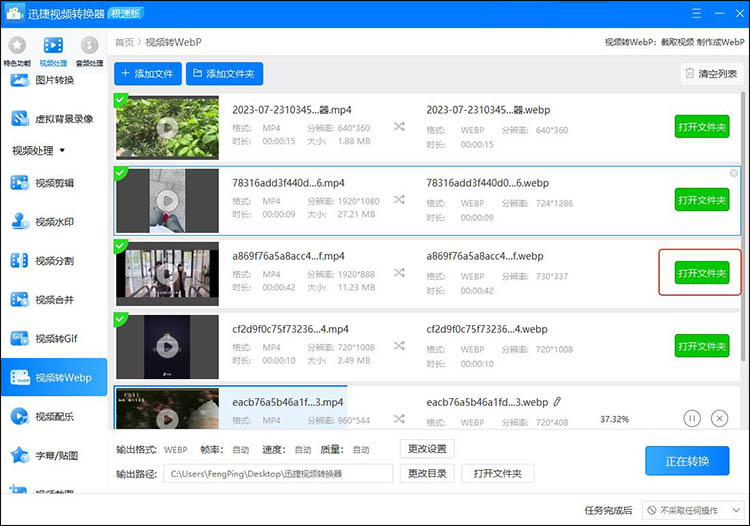Click convert arrows icon for 78316add3f440d row

tap(399, 199)
